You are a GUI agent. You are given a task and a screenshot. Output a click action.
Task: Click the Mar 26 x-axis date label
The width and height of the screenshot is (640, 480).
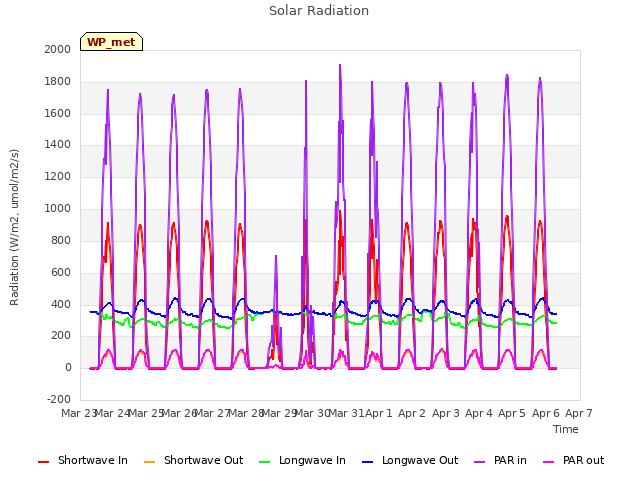[180, 413]
